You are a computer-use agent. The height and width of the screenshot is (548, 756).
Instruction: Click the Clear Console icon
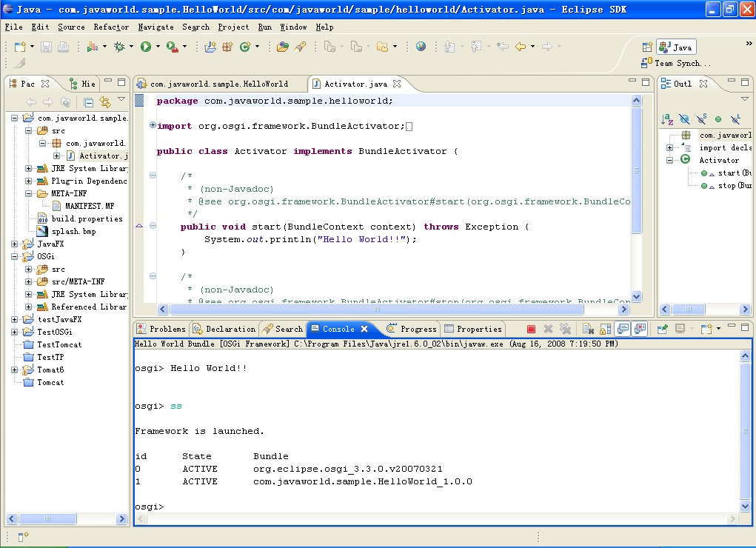pos(588,329)
